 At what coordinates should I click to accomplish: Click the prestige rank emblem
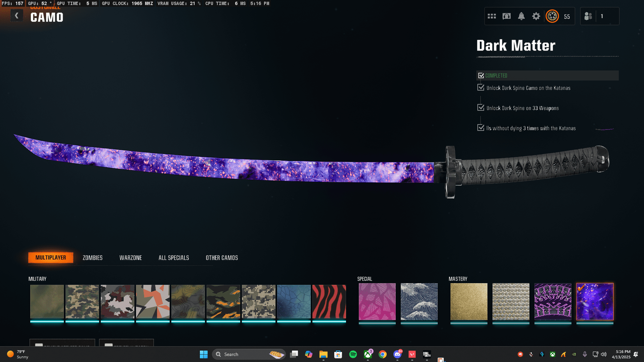[552, 16]
